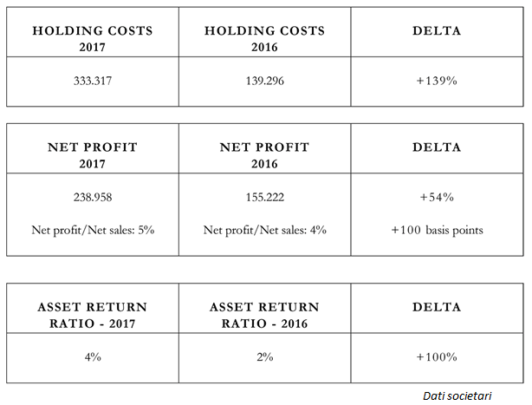This screenshot has width=532, height=405.
Task: Click the +54% delta value
Action: [438, 197]
